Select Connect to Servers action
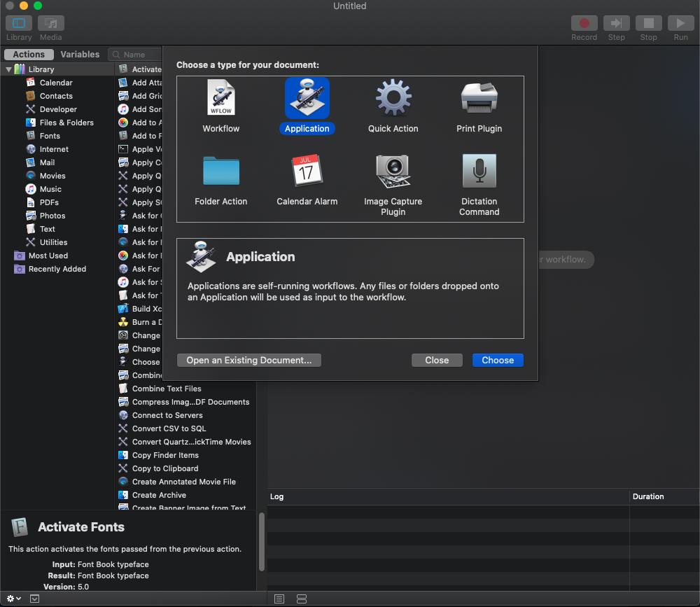 [185, 416]
